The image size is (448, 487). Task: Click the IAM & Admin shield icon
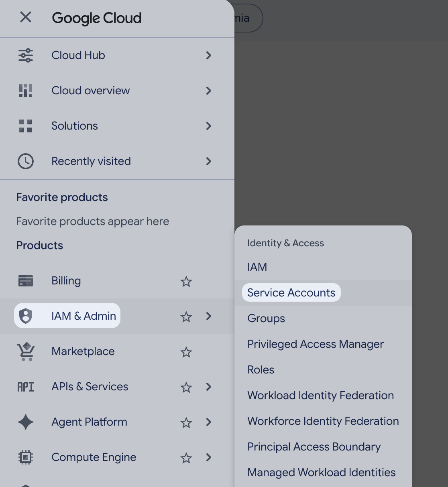pyautogui.click(x=26, y=316)
